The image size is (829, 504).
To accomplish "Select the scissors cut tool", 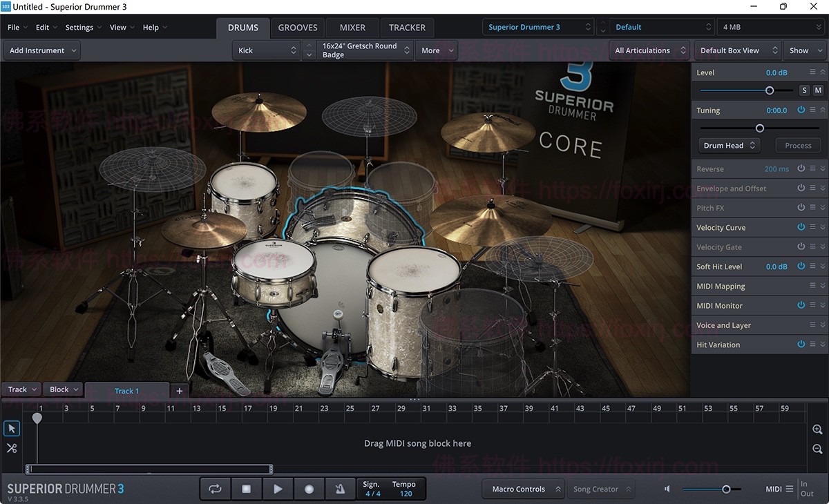I will (11, 447).
